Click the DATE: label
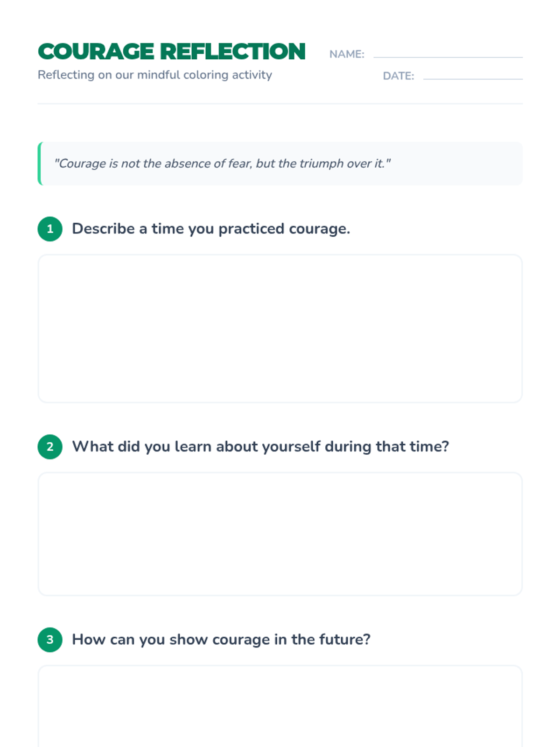Screen dimensions: 560x747 click(x=398, y=76)
